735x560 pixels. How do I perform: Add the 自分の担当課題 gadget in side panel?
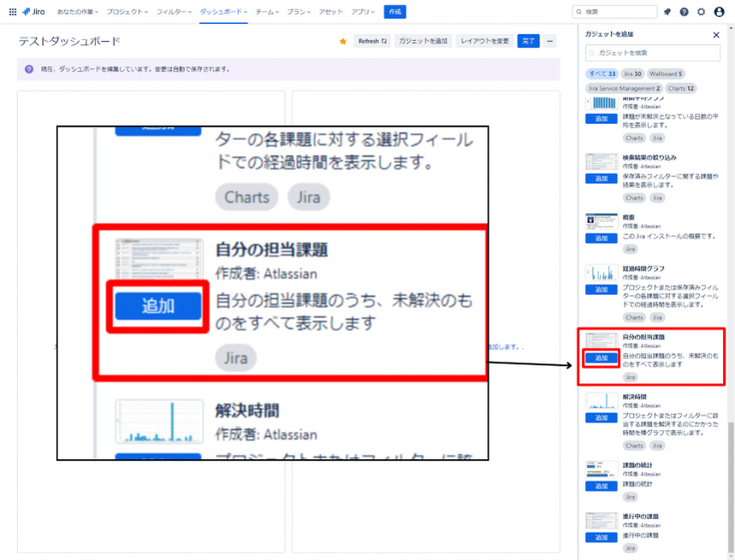click(x=602, y=357)
